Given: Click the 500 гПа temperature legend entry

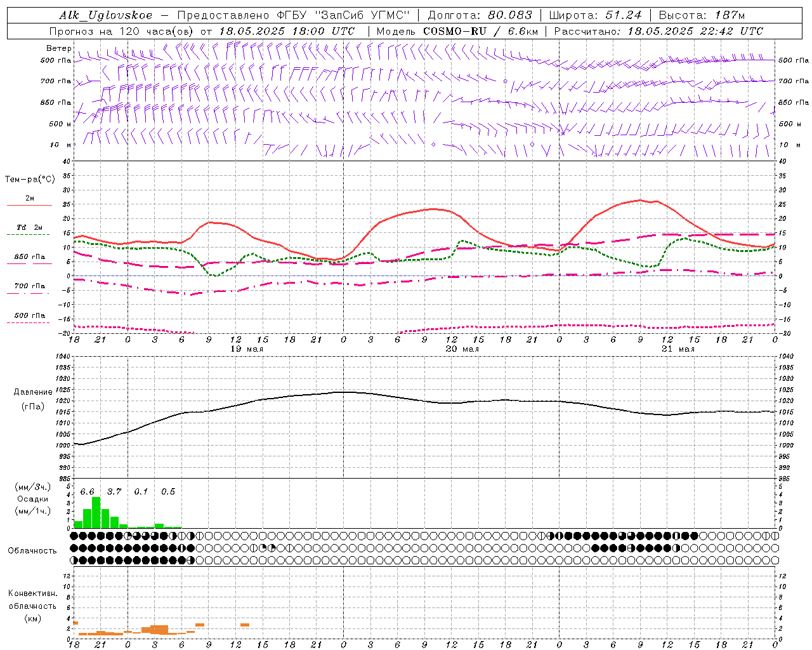Looking at the screenshot, I should (30, 315).
